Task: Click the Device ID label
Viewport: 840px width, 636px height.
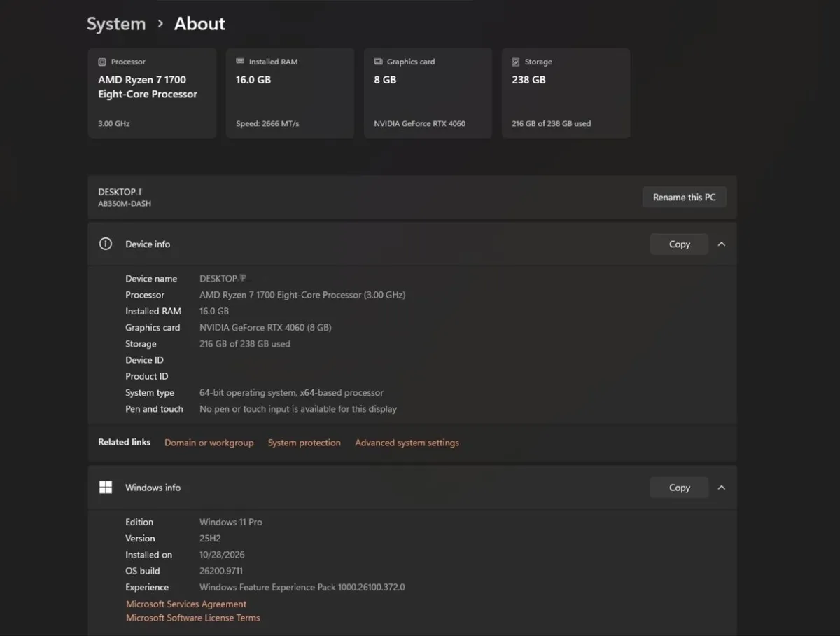Action: click(x=144, y=360)
